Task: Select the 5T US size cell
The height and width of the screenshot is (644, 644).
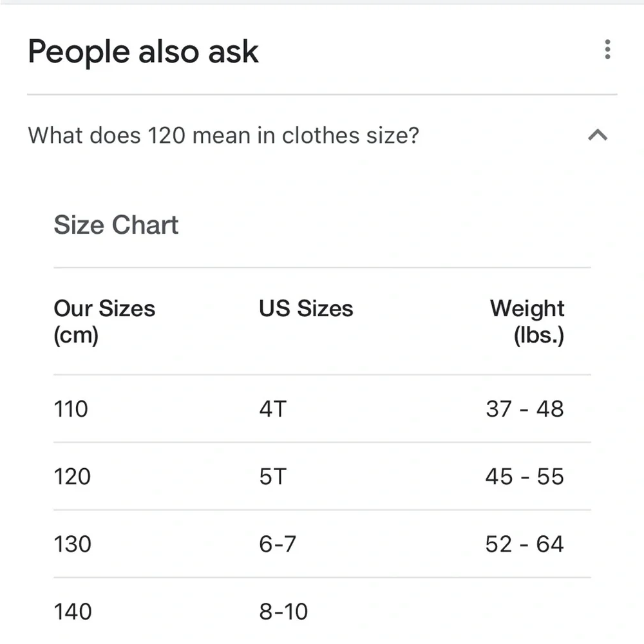Action: pyautogui.click(x=272, y=477)
